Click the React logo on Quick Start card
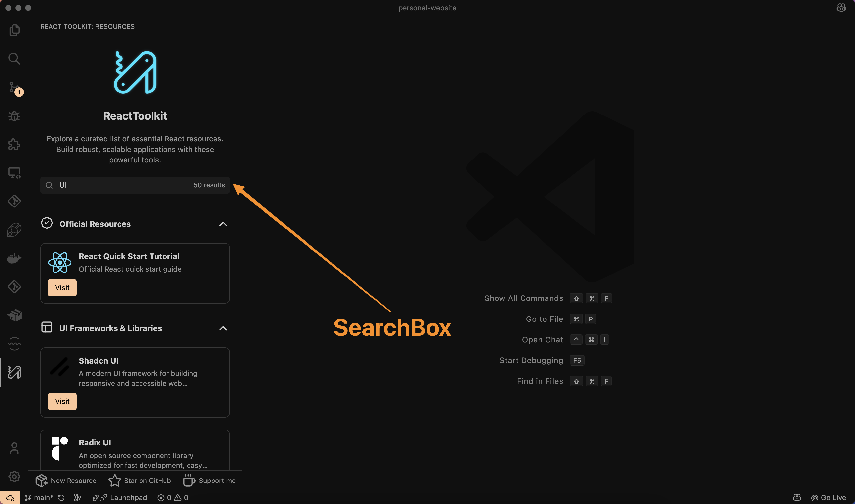Viewport: 855px width, 504px height. click(x=60, y=263)
